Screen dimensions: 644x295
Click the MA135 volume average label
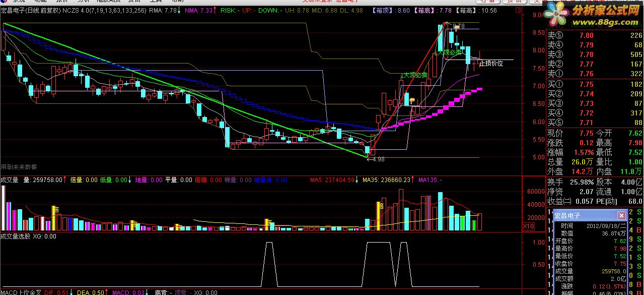[431, 180]
